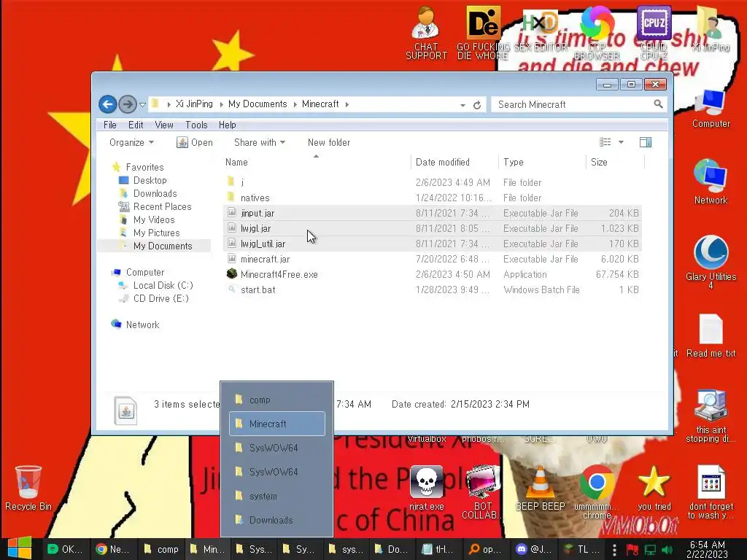Open the Organize dropdown
This screenshot has width=747, height=560.
pyautogui.click(x=131, y=142)
